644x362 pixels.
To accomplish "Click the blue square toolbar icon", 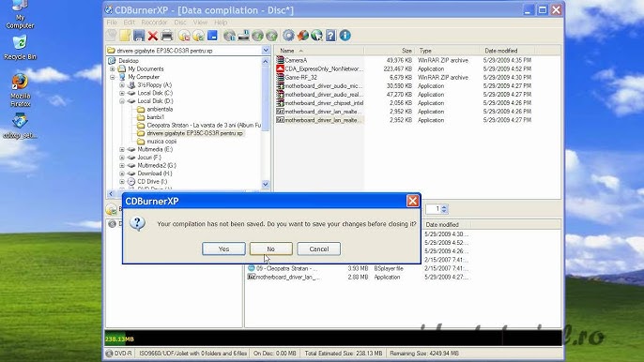I will click(x=212, y=36).
